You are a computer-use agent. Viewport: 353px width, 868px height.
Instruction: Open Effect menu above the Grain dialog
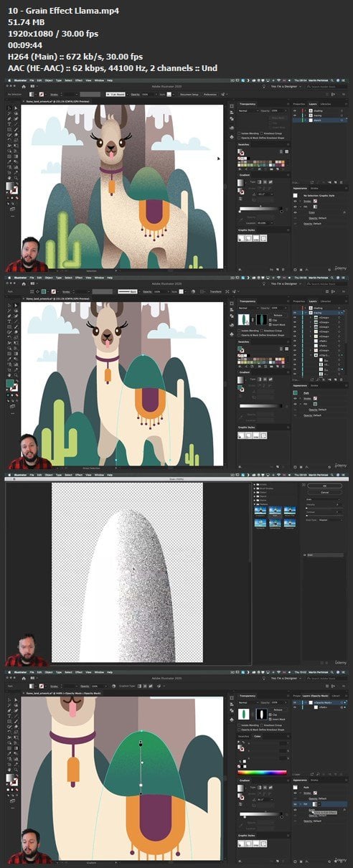point(79,475)
